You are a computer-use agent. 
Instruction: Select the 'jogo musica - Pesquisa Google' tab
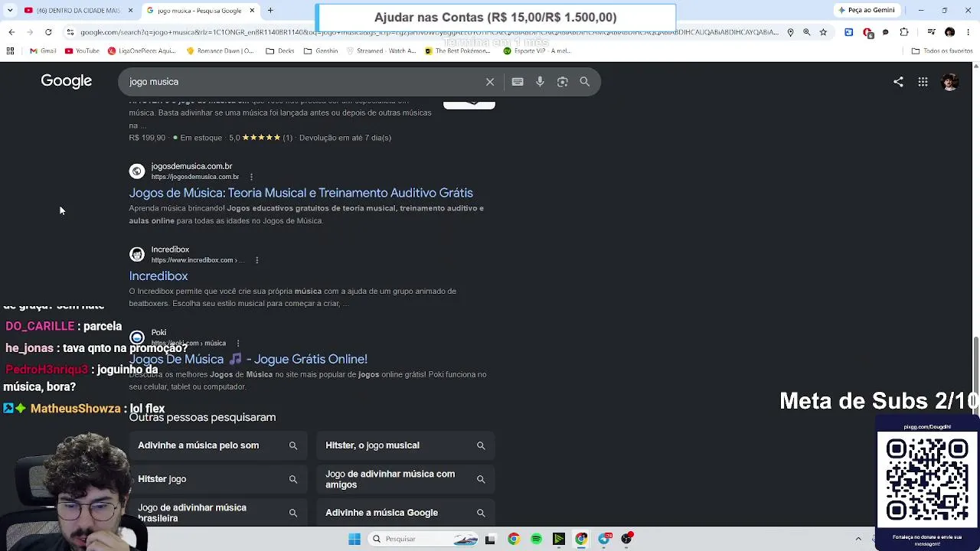(x=200, y=11)
